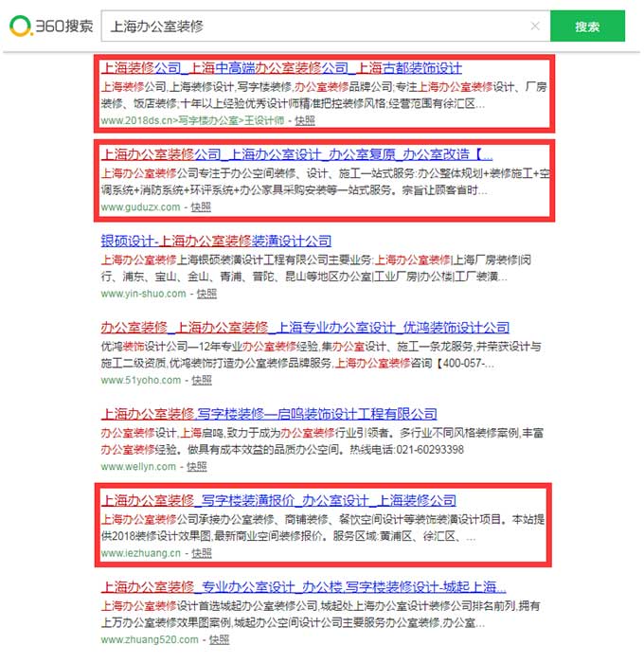This screenshot has height=663, width=644.
Task: Open result 上海办公室装修公司_上海办公室设计_办公室复原
Action: pos(296,154)
